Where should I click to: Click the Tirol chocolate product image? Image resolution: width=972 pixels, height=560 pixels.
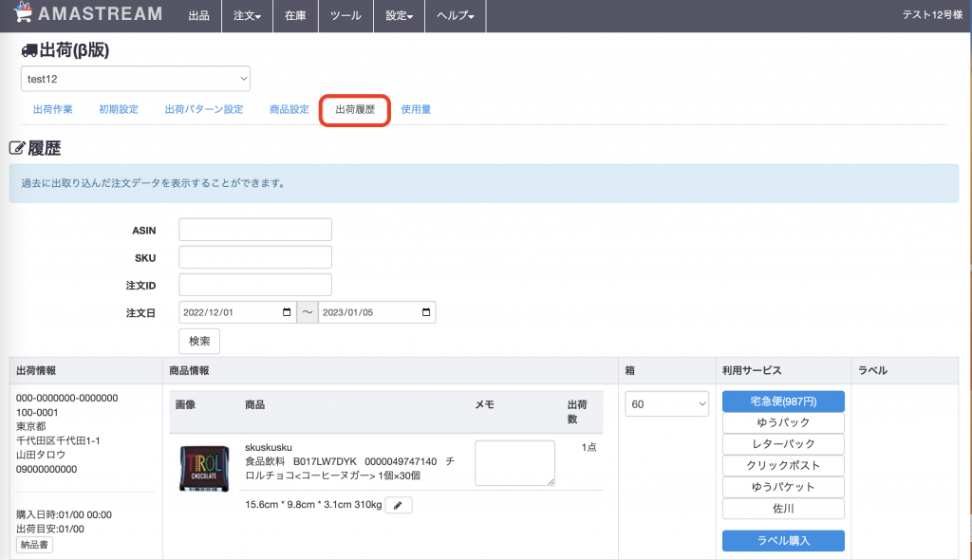204,469
